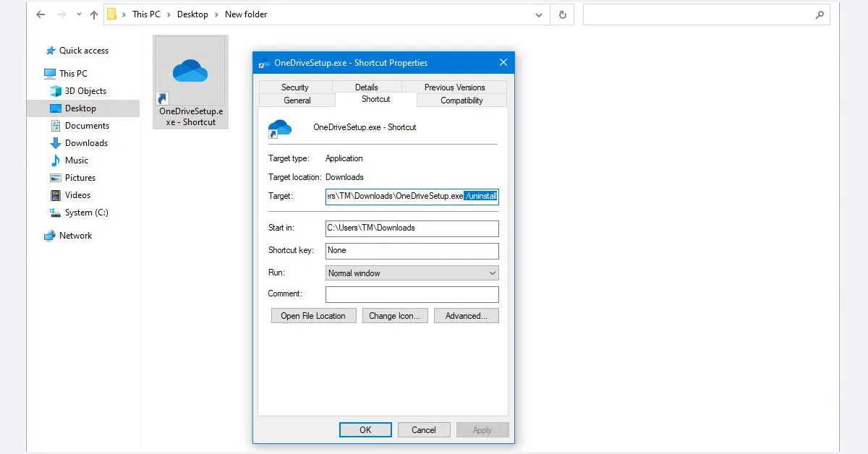Click into the Start in field

[x=412, y=228]
